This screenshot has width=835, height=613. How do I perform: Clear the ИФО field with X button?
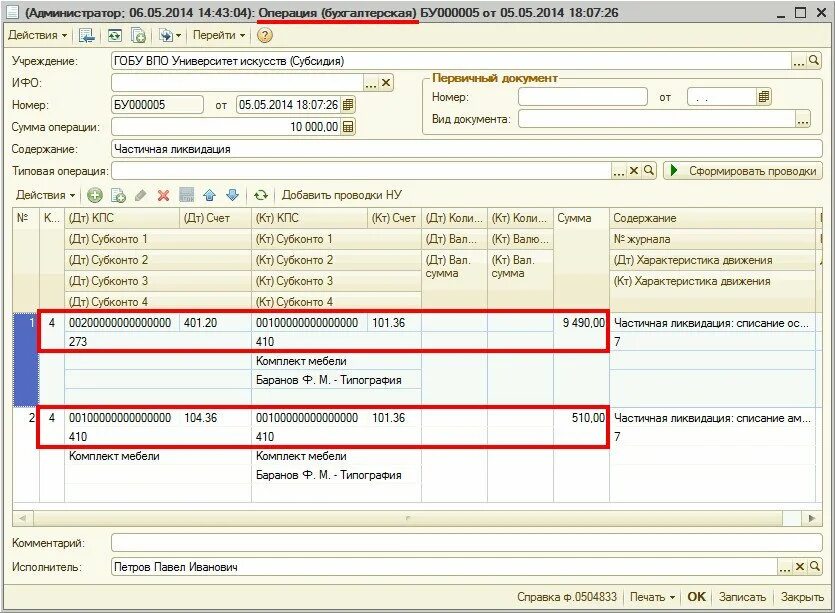386,83
